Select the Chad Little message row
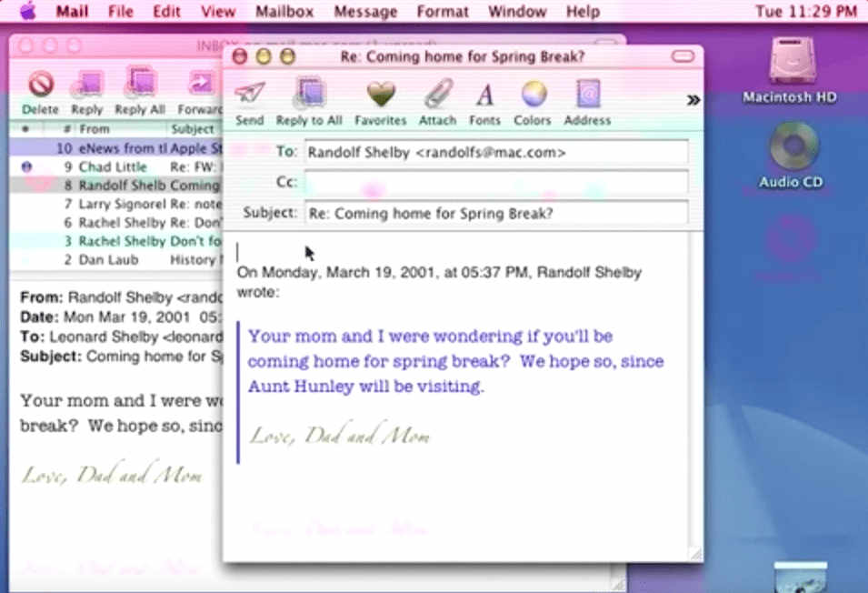Viewport: 868px width, 593px height. [116, 166]
